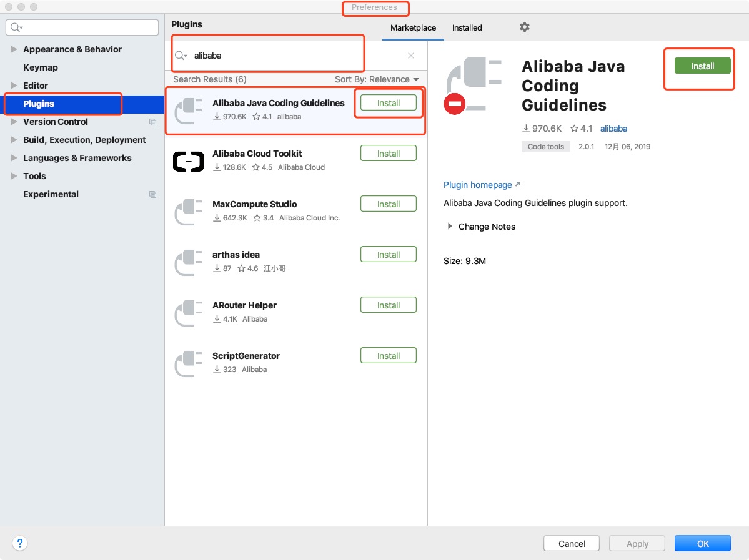The height and width of the screenshot is (560, 749).
Task: Expand the Tools settings node
Action: click(14, 176)
